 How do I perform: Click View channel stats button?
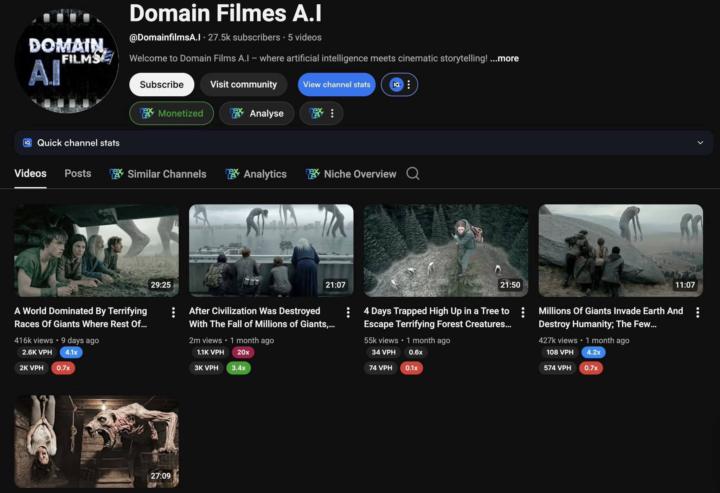click(337, 84)
